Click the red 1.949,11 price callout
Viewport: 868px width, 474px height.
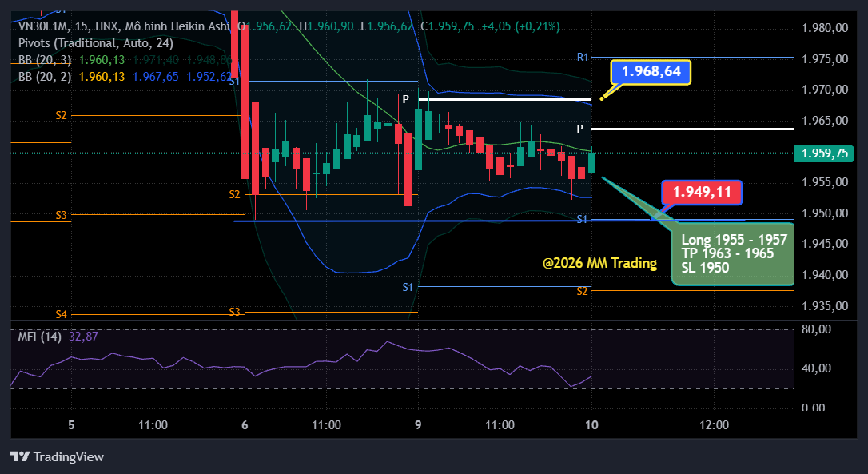tap(702, 192)
